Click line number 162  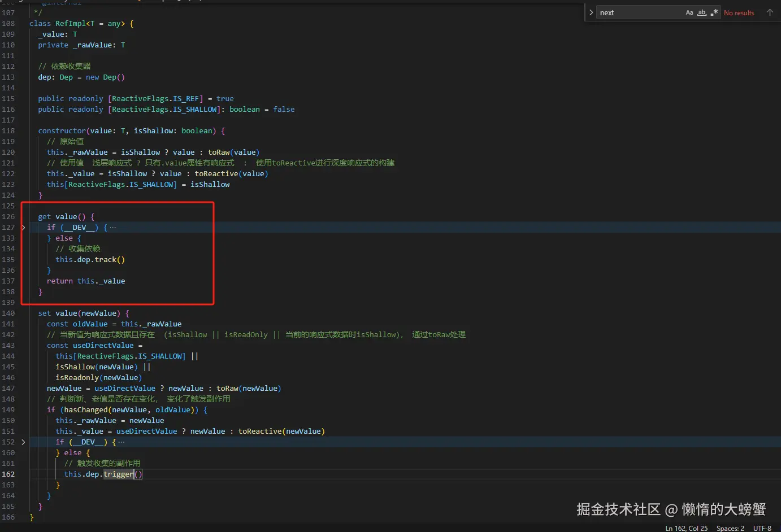point(8,474)
